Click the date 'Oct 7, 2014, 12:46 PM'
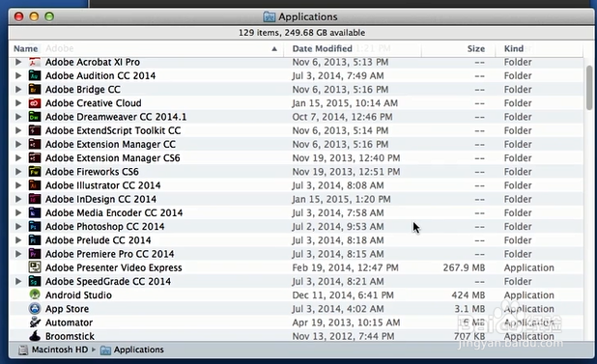597x364 pixels. point(342,117)
